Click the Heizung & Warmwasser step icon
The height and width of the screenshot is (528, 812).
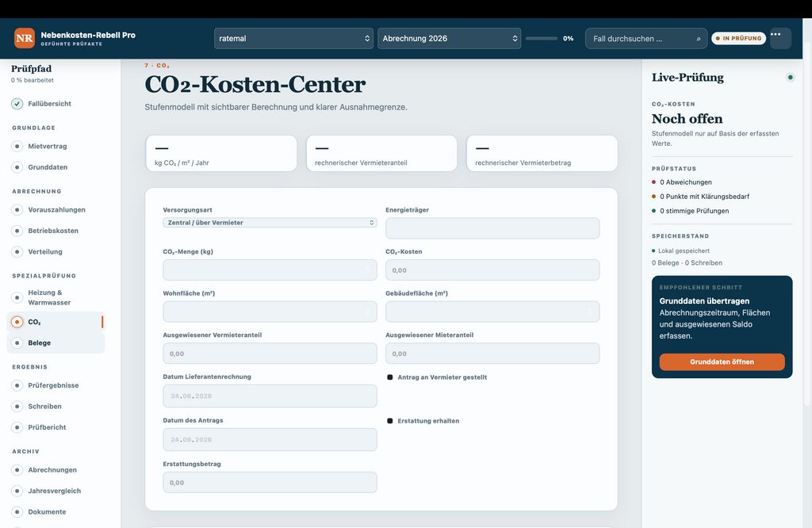[x=17, y=297]
